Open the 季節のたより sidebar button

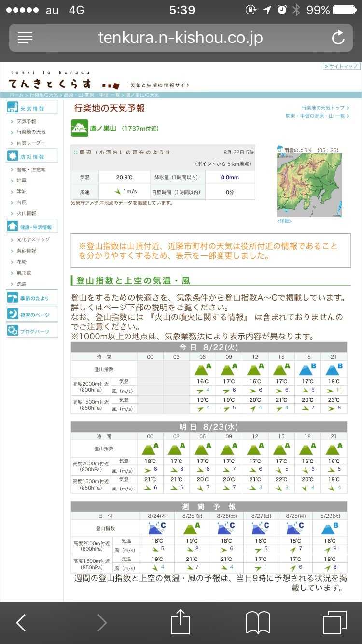pos(32,298)
